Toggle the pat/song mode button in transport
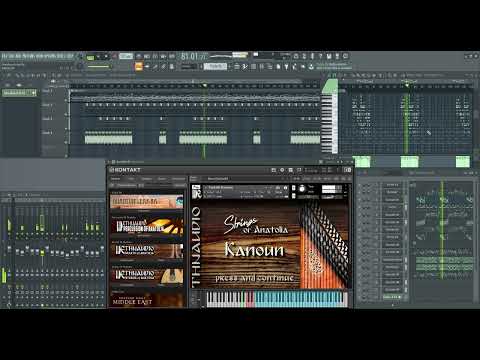The width and height of the screenshot is (480, 360). click(90, 57)
